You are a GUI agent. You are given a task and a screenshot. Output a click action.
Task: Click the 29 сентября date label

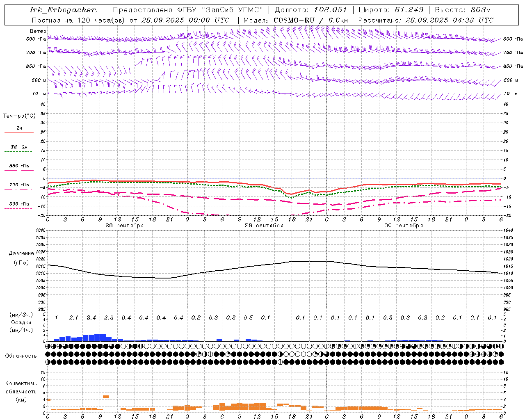pyautogui.click(x=264, y=226)
